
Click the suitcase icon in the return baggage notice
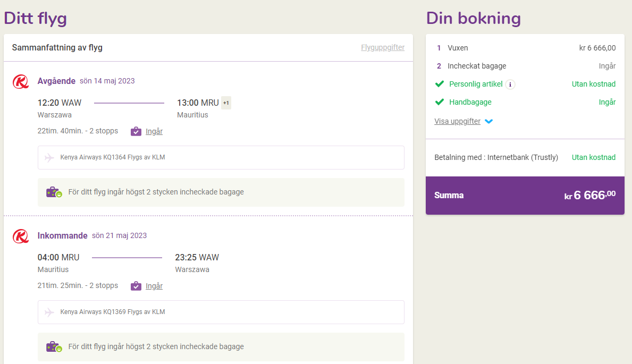click(54, 346)
